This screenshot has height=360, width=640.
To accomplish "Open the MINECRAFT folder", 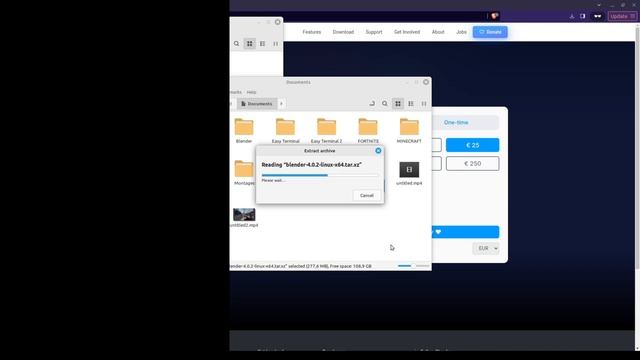I will 409,131.
